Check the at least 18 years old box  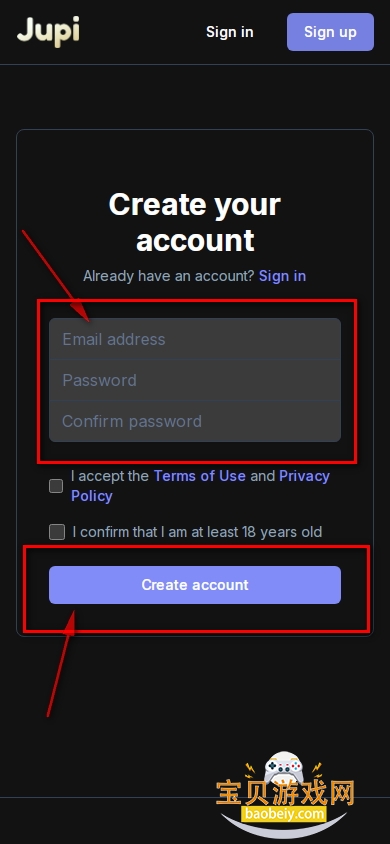pos(56,532)
